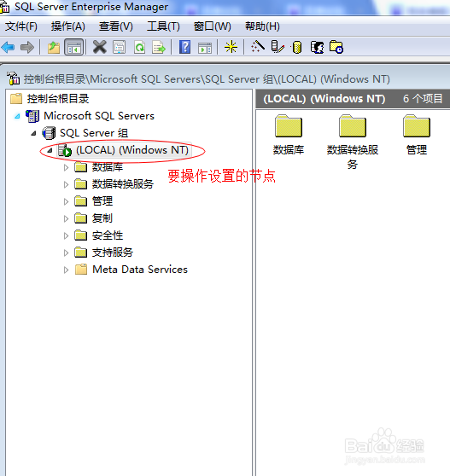Expand the 支持服务 tree node
450x476 pixels.
[66, 253]
